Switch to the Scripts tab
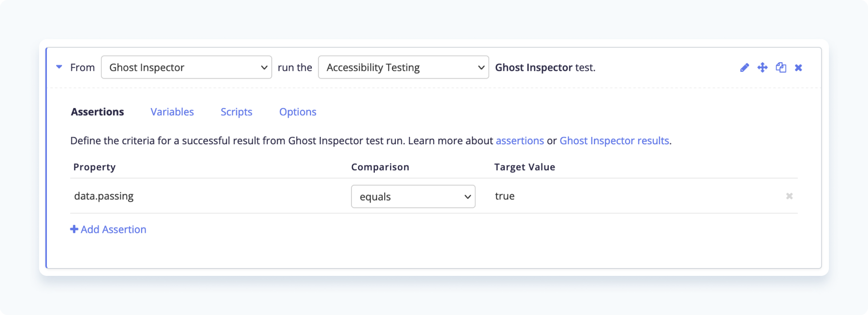 pyautogui.click(x=236, y=112)
